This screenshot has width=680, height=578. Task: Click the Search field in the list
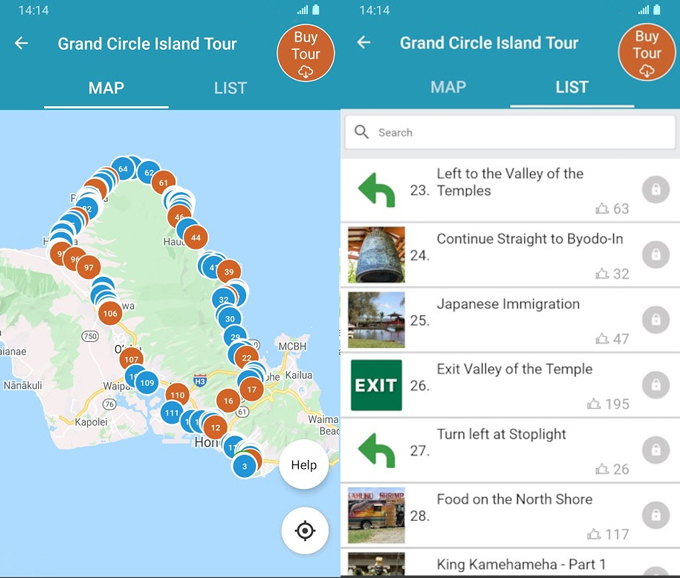click(x=510, y=132)
